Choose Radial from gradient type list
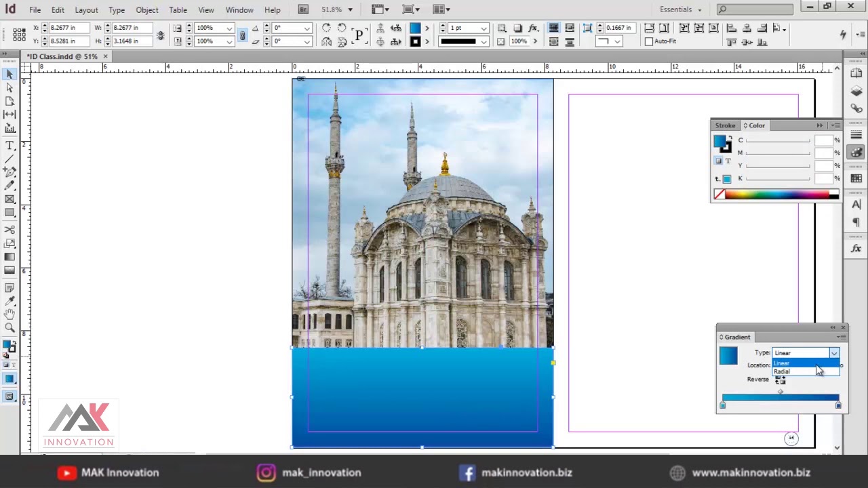This screenshot has height=488, width=868. [x=806, y=371]
